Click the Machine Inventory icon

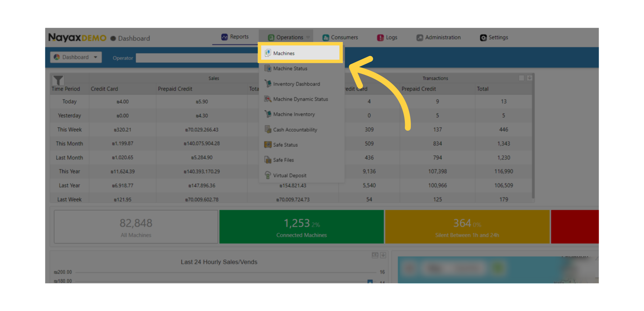tap(268, 114)
